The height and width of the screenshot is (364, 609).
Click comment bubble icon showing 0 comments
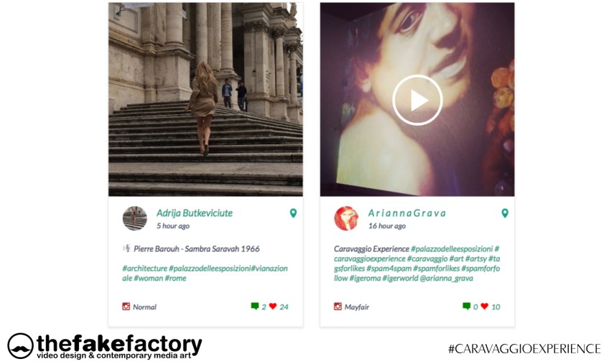(467, 306)
